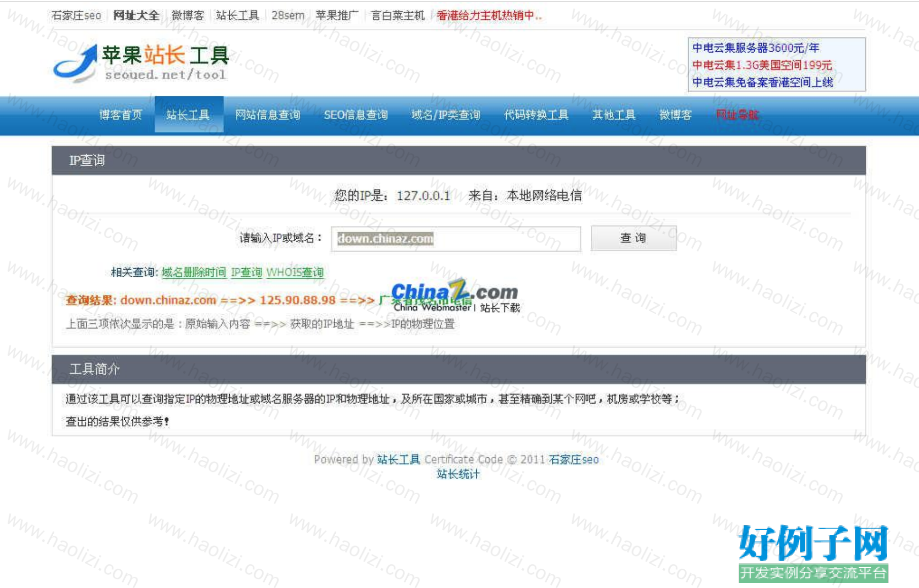Open ad link 中电云集1.3G美国空间199元
This screenshot has width=919, height=588.
762,65
